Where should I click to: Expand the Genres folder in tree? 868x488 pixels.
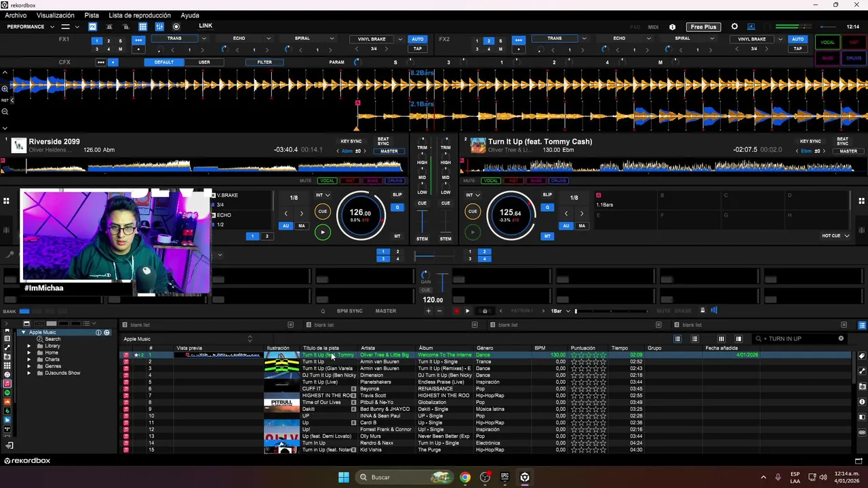[29, 367]
